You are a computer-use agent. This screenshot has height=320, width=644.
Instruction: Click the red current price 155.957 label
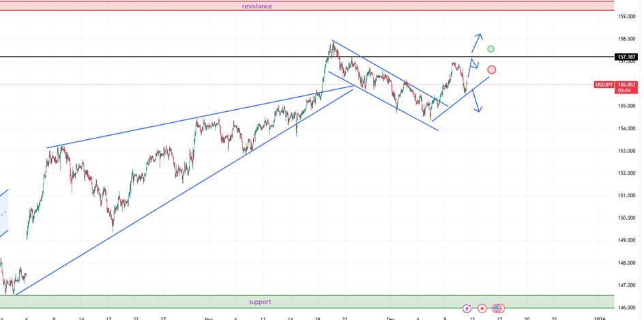pyautogui.click(x=626, y=83)
